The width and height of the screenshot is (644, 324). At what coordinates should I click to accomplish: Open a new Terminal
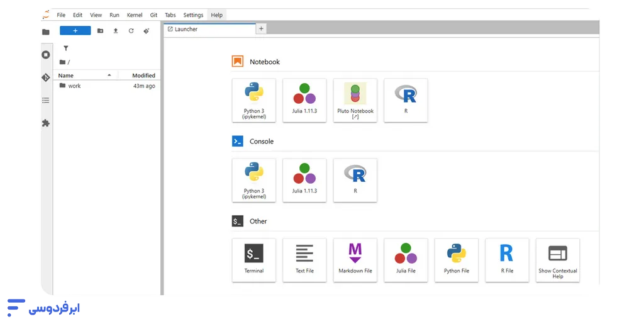pos(254,260)
